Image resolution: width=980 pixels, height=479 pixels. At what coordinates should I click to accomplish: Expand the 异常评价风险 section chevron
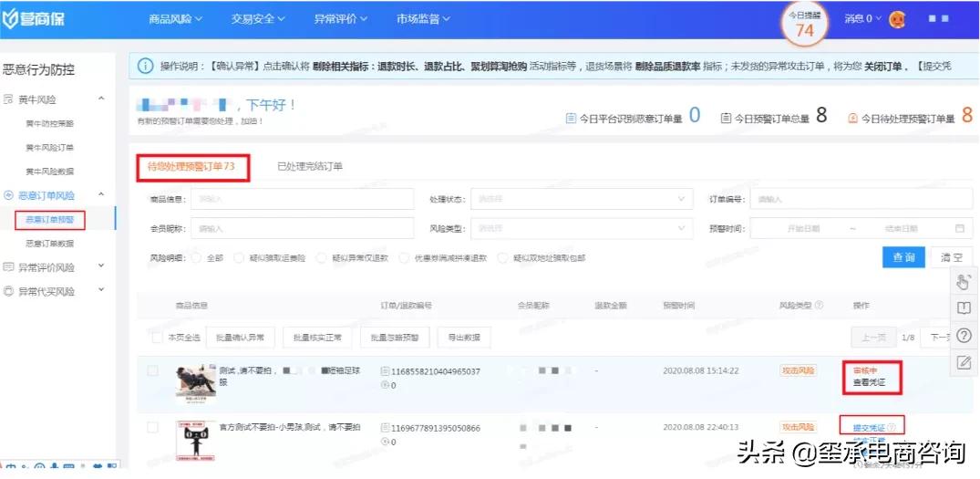click(101, 266)
